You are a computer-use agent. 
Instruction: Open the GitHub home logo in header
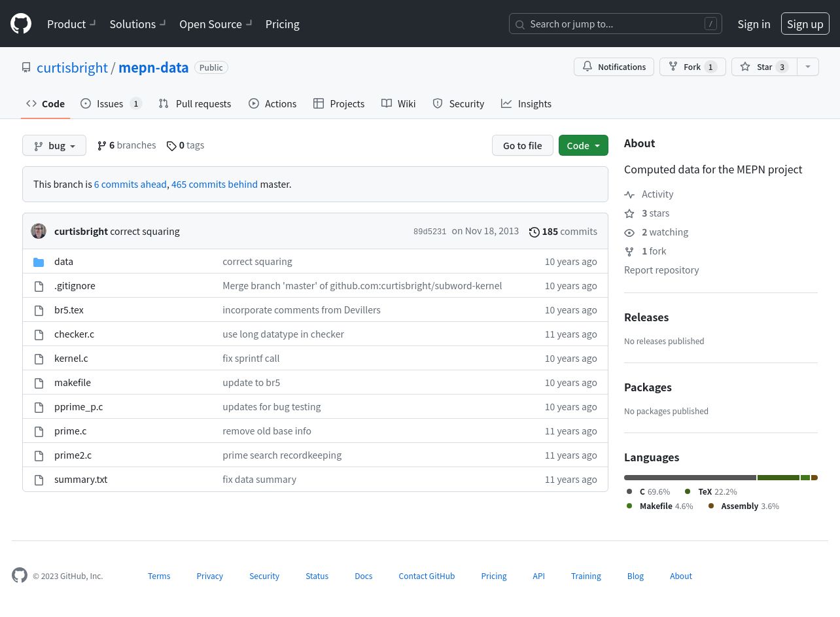click(21, 24)
